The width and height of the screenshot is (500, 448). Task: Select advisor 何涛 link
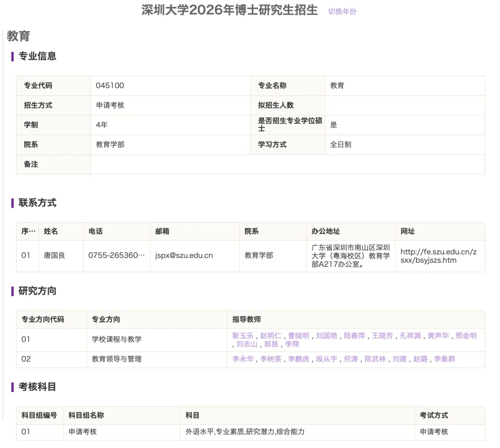click(x=351, y=359)
